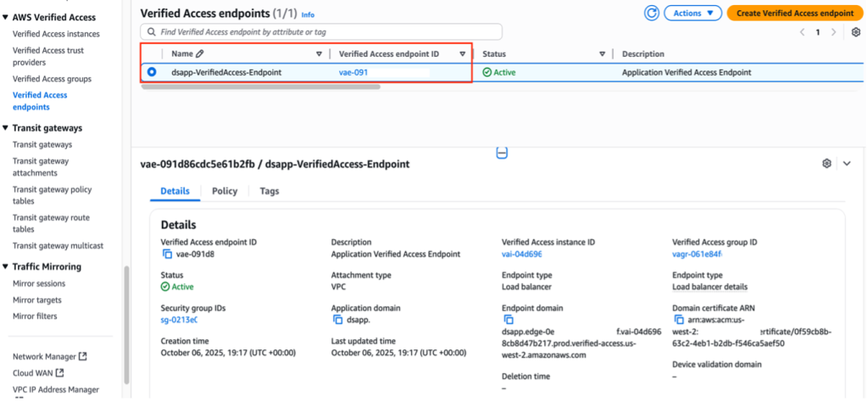Copy the Endpoint domain value
This screenshot has width=868, height=401.
509,320
